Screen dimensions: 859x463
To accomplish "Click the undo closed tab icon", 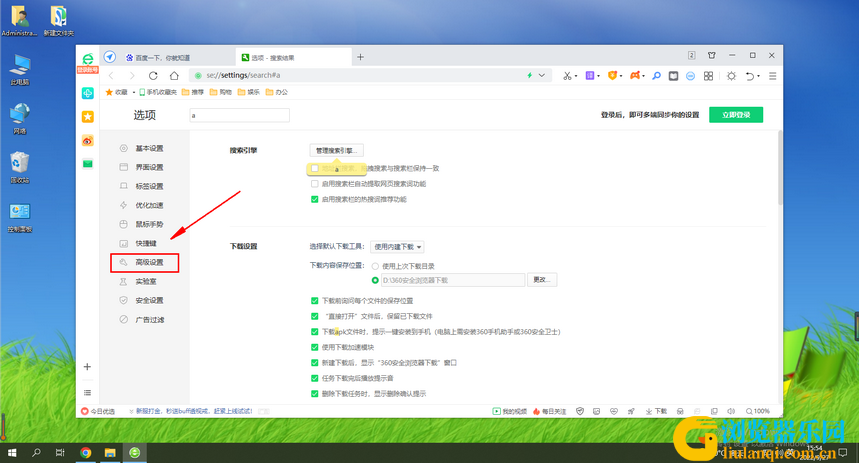I will coord(750,76).
